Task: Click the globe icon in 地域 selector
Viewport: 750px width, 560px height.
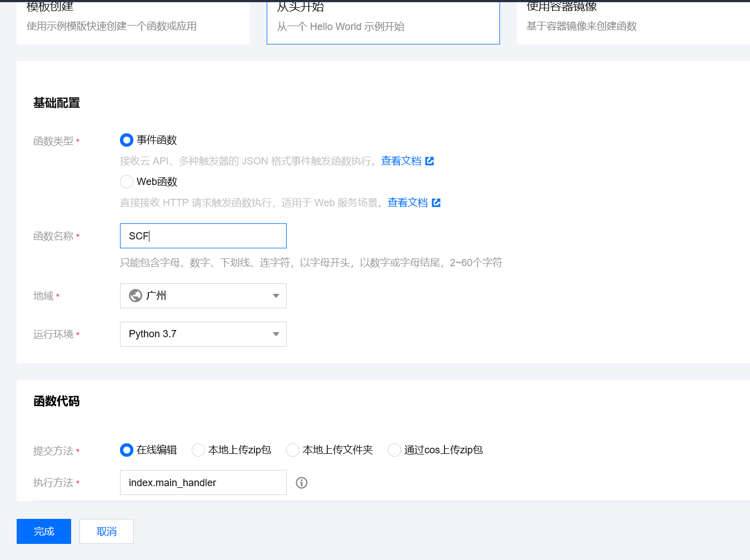Action: [136, 296]
